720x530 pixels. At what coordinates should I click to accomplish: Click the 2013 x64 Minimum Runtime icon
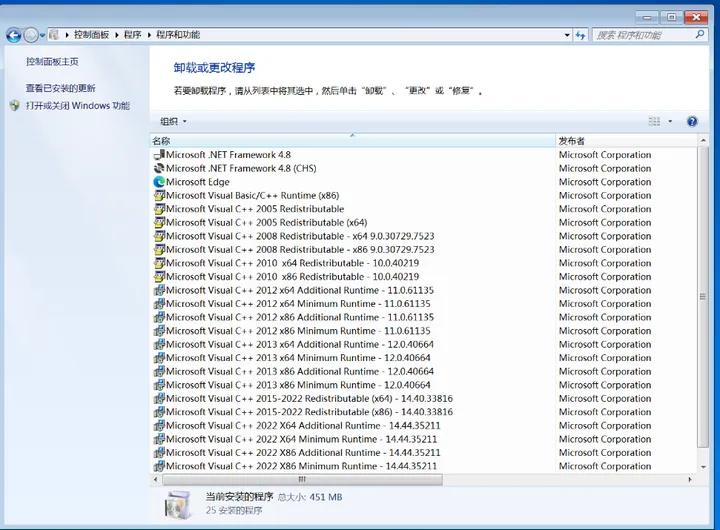click(x=159, y=358)
